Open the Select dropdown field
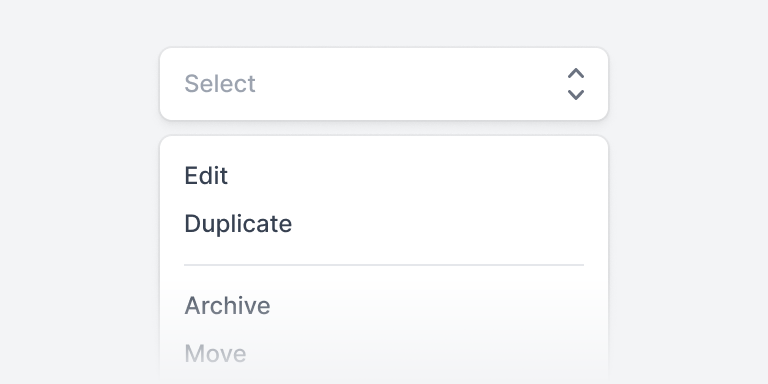Viewport: 768px width, 384px height. tap(384, 84)
